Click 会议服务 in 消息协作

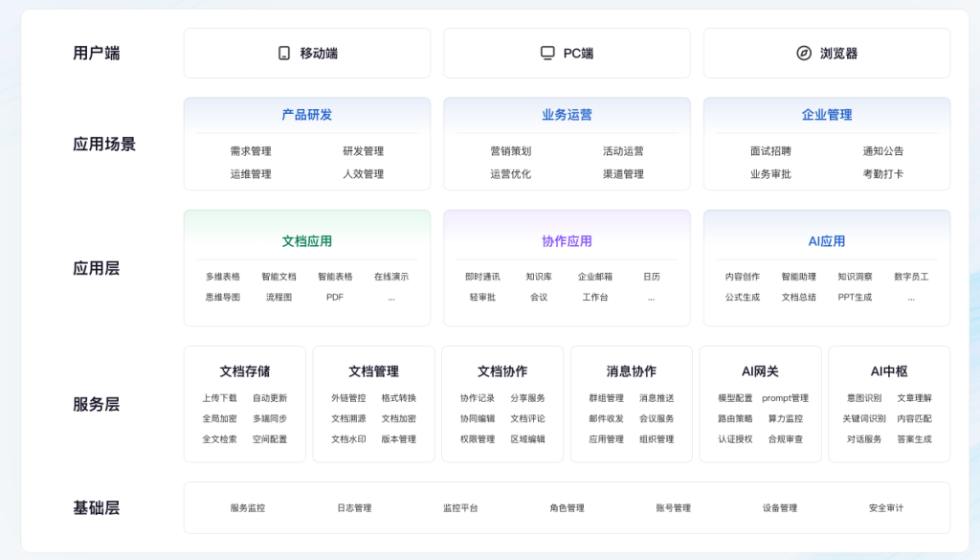[x=657, y=418]
